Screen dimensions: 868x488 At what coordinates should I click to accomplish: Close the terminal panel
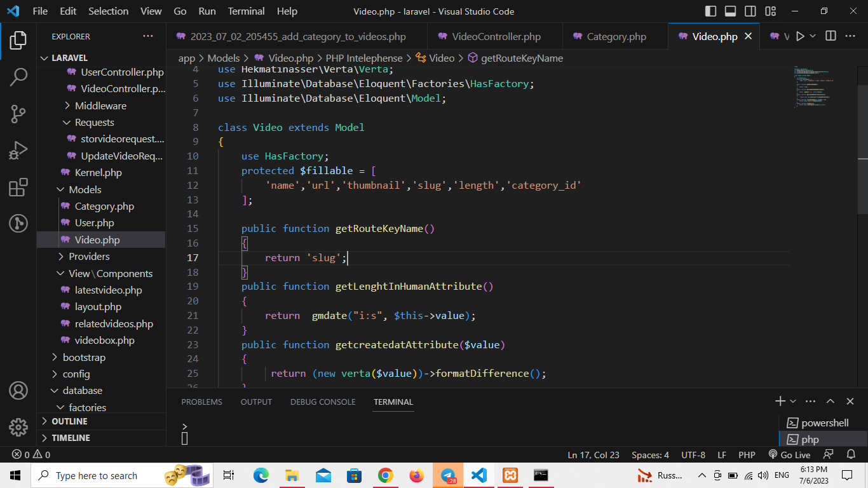(850, 401)
